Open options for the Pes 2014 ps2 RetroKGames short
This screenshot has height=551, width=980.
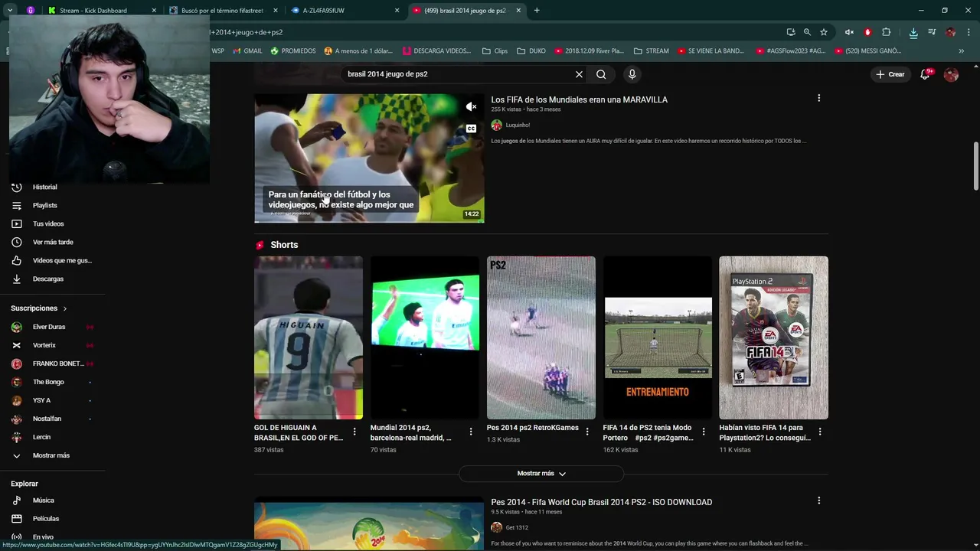586,432
